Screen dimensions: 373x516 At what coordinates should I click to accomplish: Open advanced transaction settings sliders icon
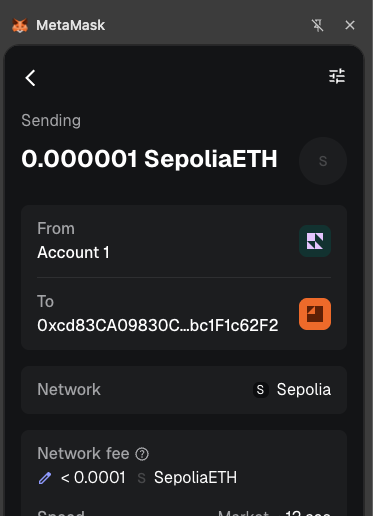tap(337, 76)
